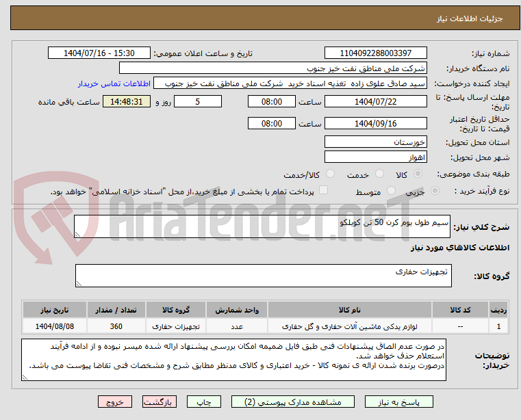Click the resize grip of the goods group textarea
This screenshot has height=420, width=521.
point(79,284)
